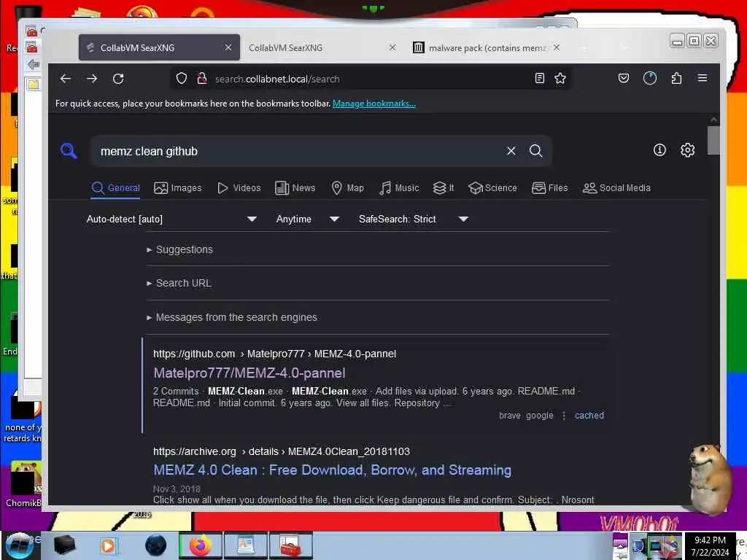This screenshot has height=560, width=747.
Task: Open the extensions puzzle icon
Action: 676,79
